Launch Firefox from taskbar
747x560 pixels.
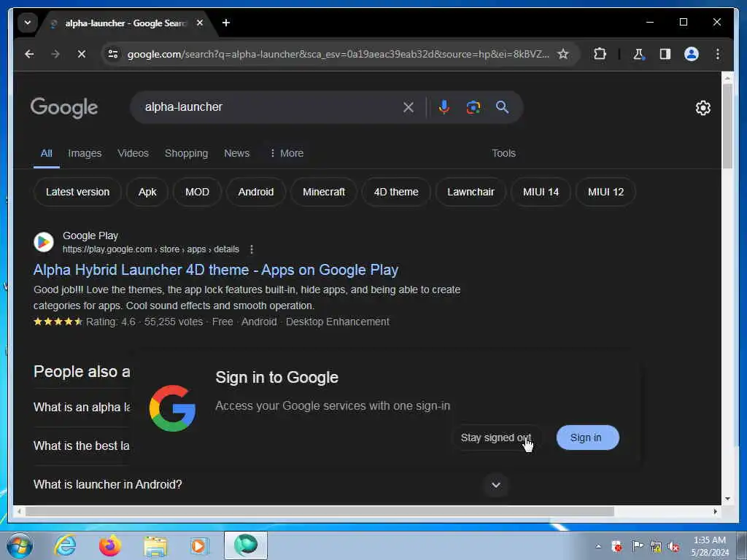[x=110, y=545]
